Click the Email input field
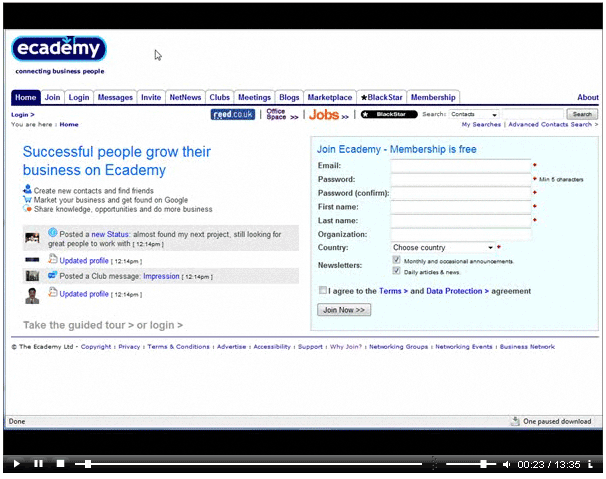Screen dimensions: 606x479 click(461, 165)
